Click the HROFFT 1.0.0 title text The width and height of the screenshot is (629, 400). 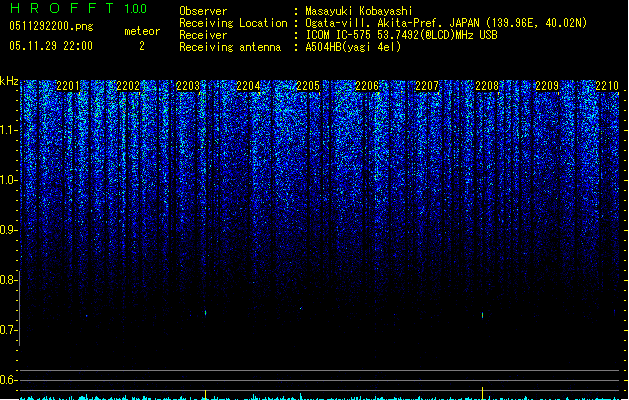(78, 8)
